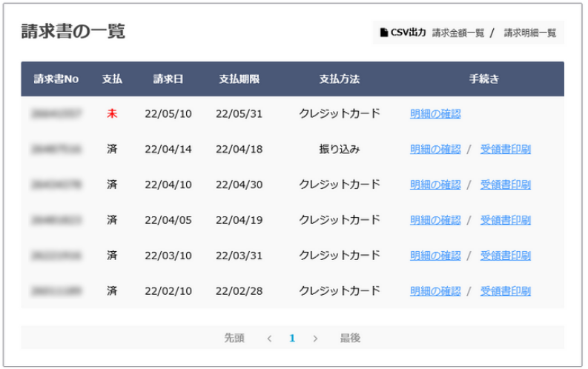
Task: Print 受領書印刷 for 22/03/10 invoice
Action: (506, 256)
